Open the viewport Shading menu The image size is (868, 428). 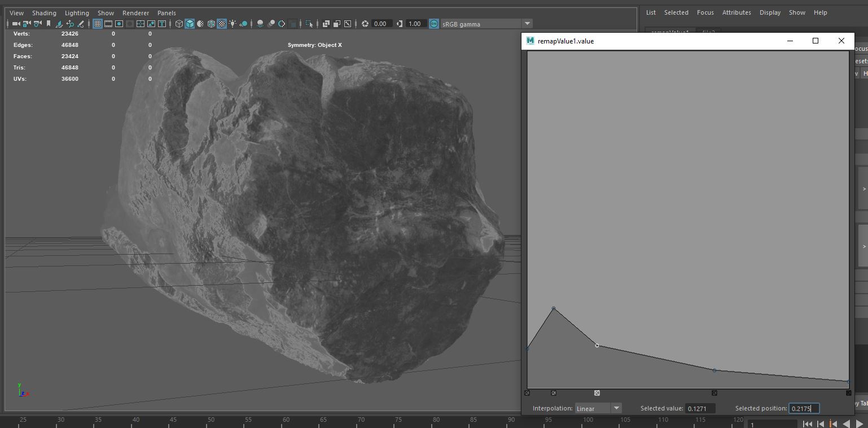point(44,12)
